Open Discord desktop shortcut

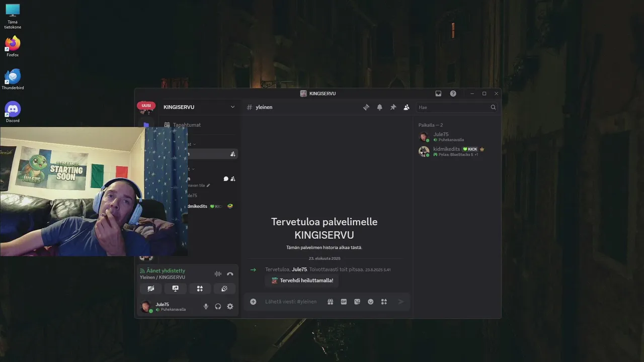pos(13,112)
